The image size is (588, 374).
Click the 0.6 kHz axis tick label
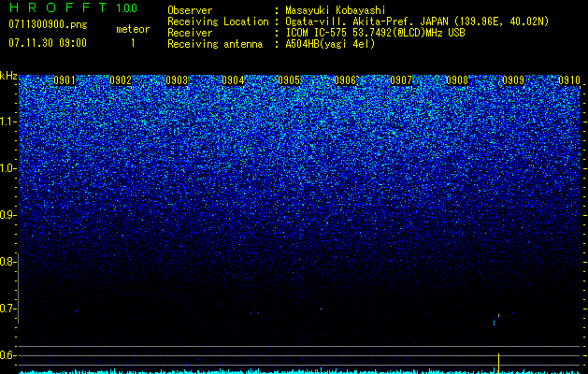pos(7,355)
